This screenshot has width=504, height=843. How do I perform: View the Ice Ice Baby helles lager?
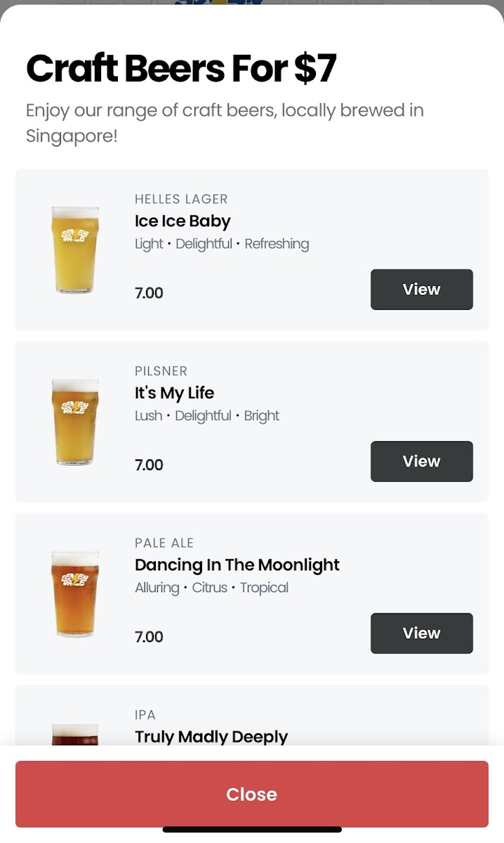(421, 289)
